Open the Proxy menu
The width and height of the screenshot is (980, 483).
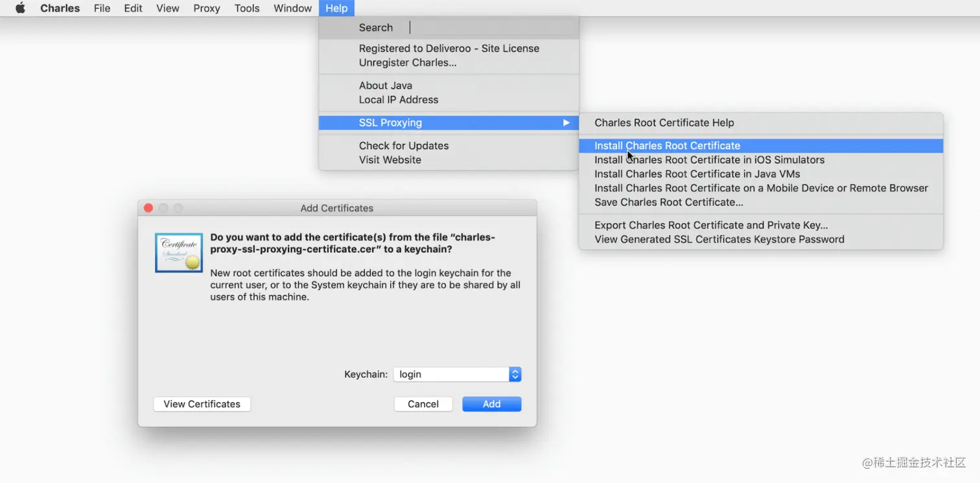point(207,8)
